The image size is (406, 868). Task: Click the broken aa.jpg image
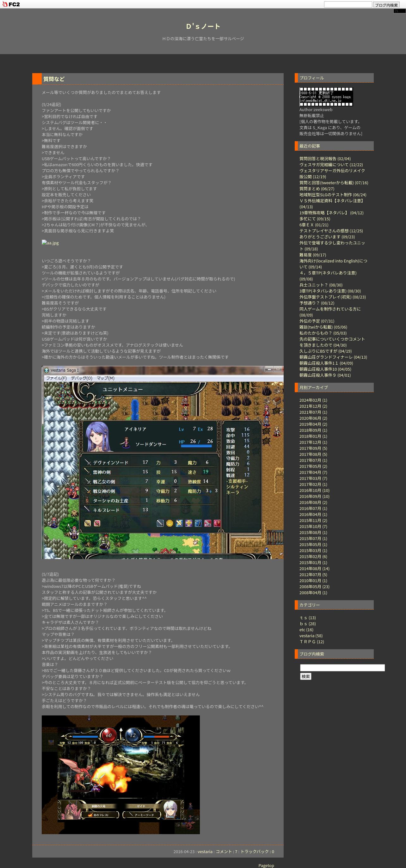(x=50, y=243)
